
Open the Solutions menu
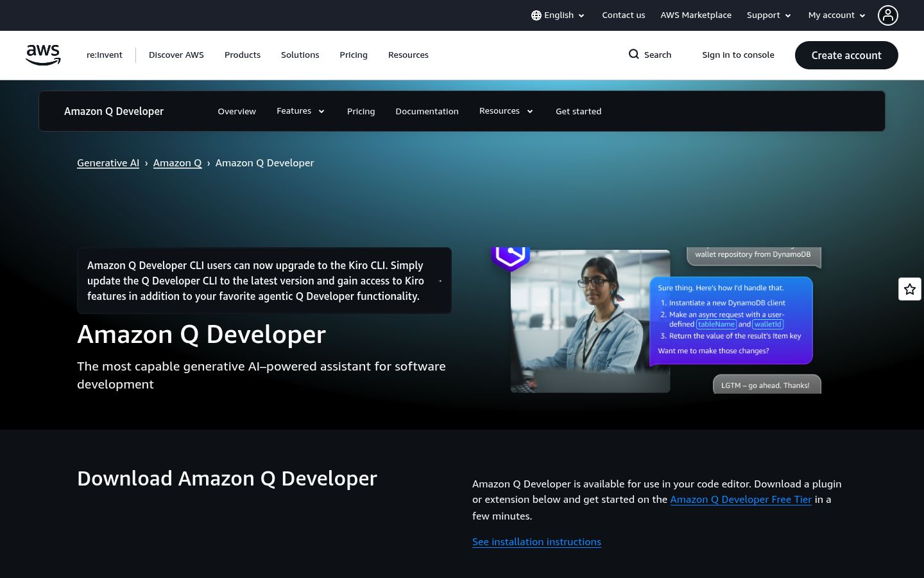tap(300, 55)
